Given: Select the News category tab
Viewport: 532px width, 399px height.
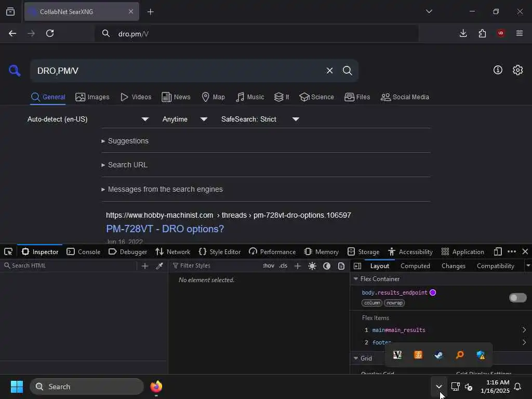Looking at the screenshot, I should [176, 97].
